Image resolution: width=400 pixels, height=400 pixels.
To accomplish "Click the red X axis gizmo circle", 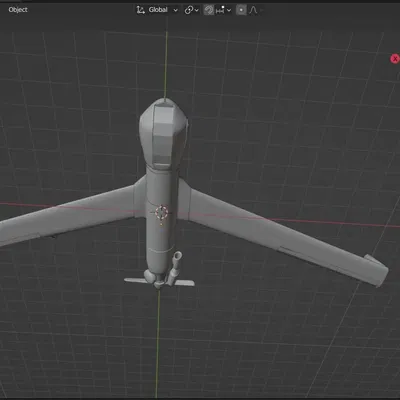I will point(395,59).
